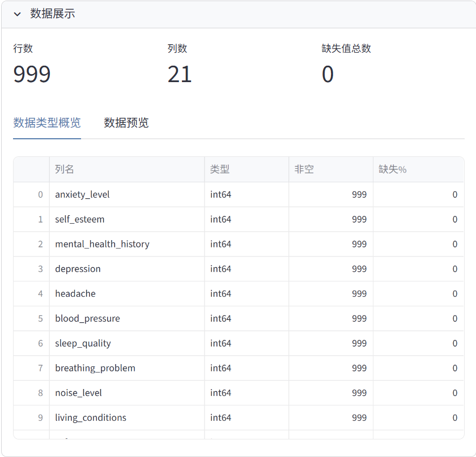Select the self_esteem cell
This screenshot has width=476, height=457.
[80, 219]
